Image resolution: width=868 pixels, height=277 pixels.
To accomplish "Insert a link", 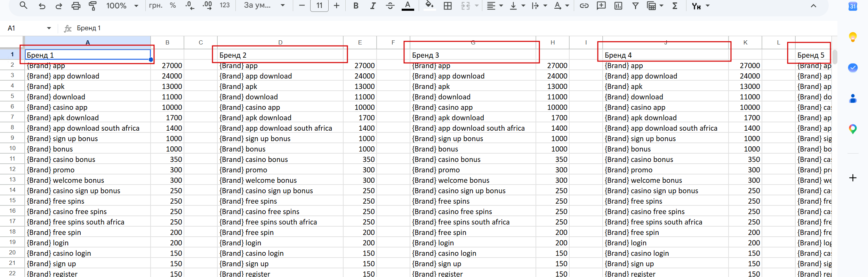I will click(584, 6).
